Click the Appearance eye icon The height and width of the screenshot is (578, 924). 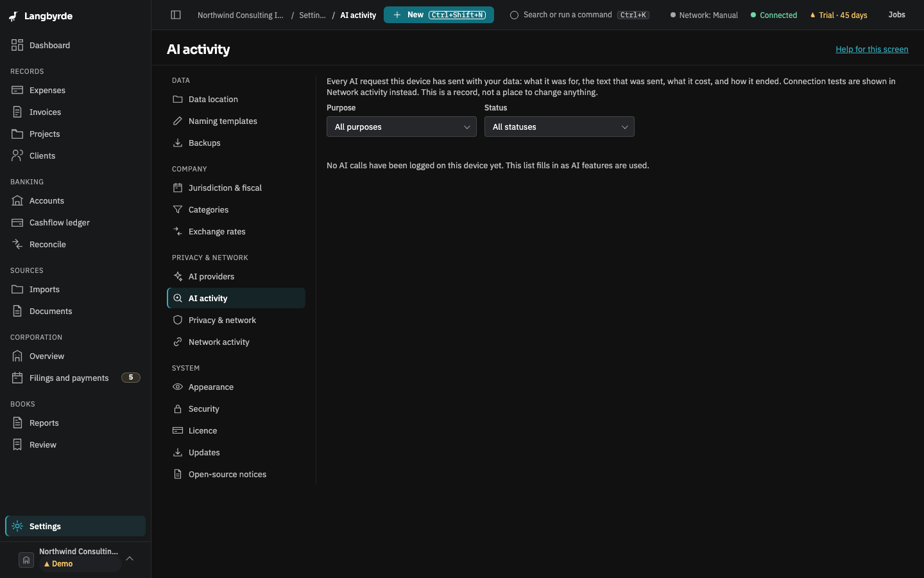(178, 387)
